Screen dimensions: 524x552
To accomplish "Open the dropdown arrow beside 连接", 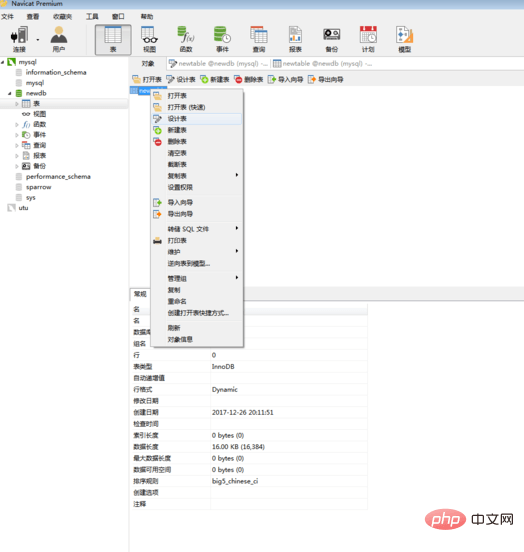I will (38, 40).
